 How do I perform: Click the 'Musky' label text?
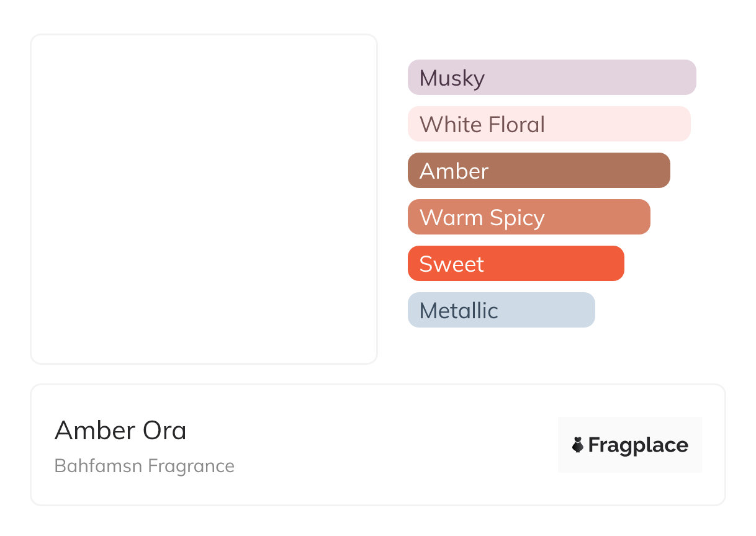pyautogui.click(x=452, y=78)
